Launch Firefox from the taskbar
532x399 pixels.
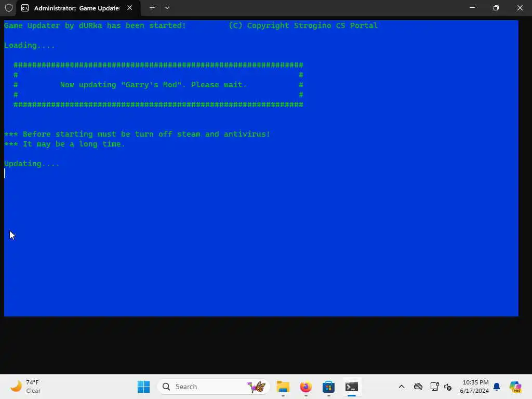[305, 387]
